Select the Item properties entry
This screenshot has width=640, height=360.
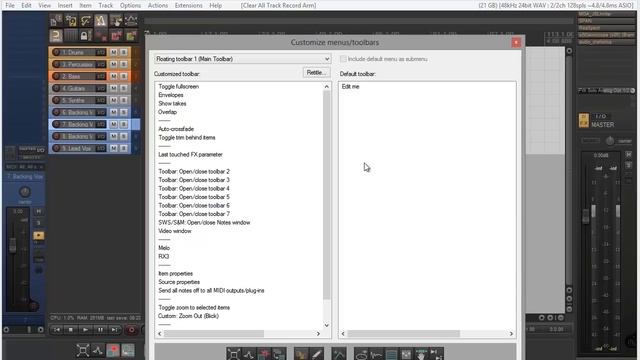[x=176, y=273]
